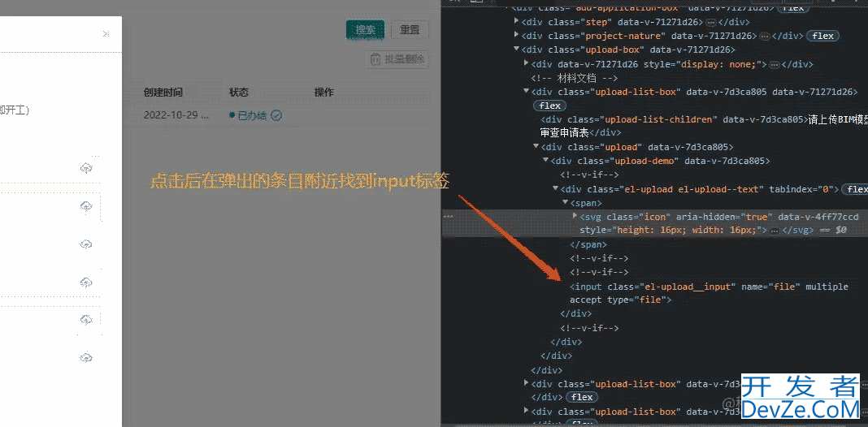Expand the div class="project-nature" node
This screenshot has height=427, width=868.
tap(516, 36)
